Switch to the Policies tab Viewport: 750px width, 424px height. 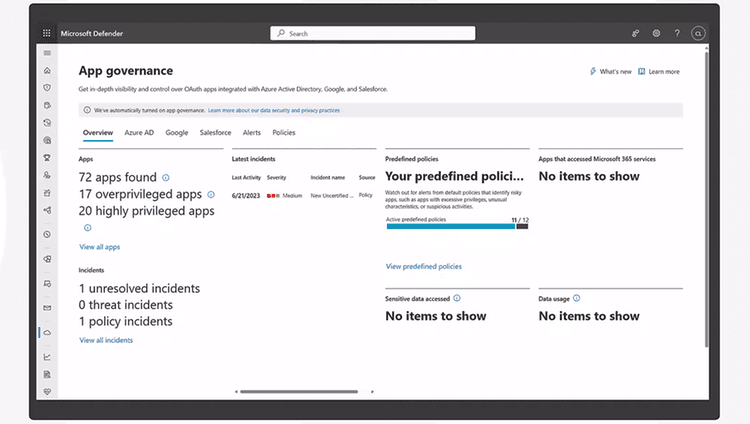pyautogui.click(x=284, y=133)
